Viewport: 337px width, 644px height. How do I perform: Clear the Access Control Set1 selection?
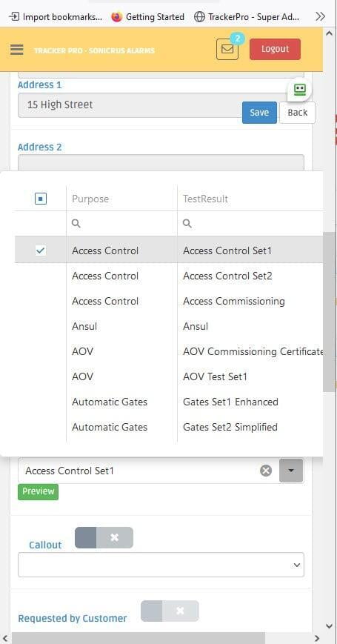[266, 471]
